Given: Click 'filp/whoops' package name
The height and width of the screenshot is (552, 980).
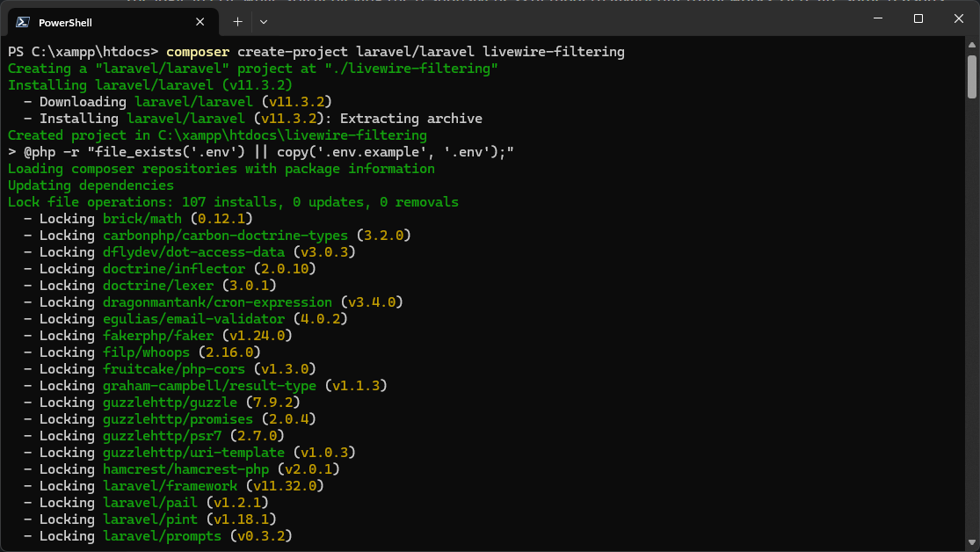Looking at the screenshot, I should 146,352.
